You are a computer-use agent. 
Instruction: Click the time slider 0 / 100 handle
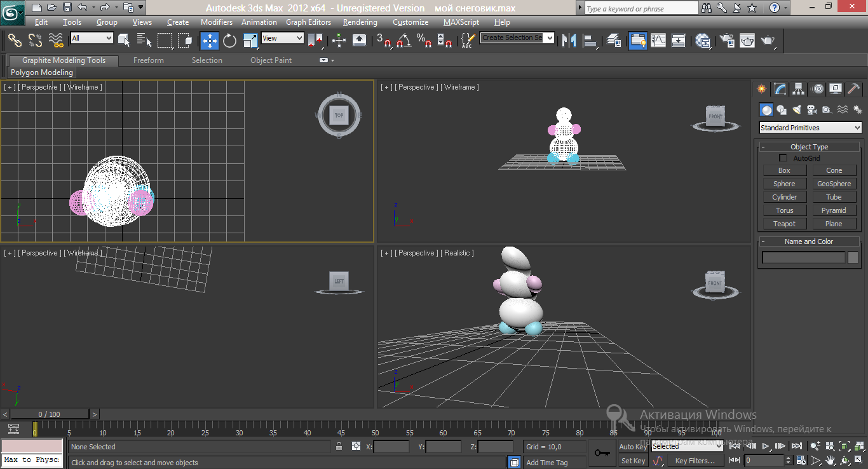50,414
